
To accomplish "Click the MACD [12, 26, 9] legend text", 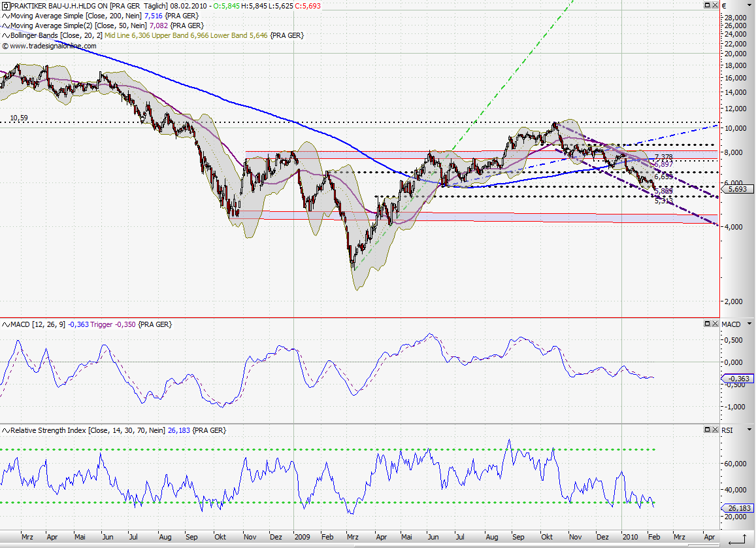I will coord(38,324).
